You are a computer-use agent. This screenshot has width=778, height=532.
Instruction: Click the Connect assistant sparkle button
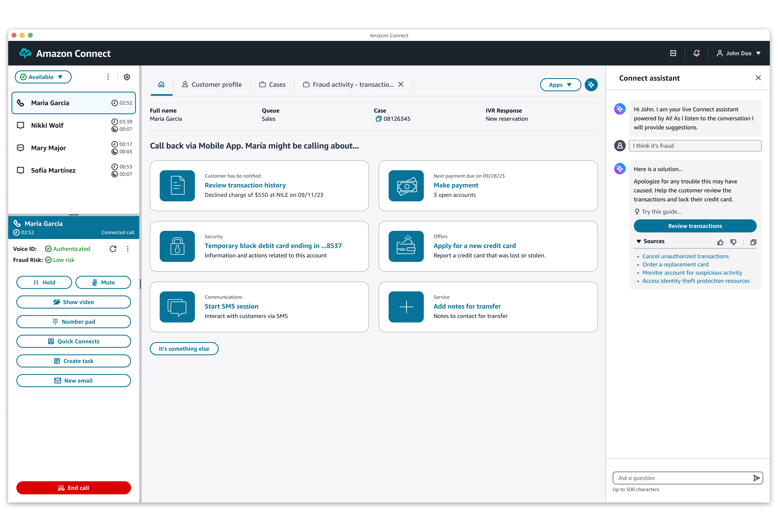[591, 85]
